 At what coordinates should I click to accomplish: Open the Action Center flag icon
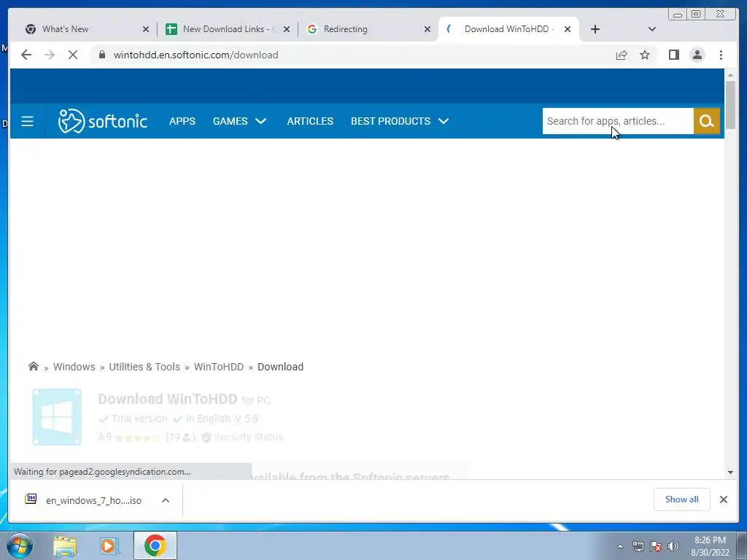coord(656,546)
